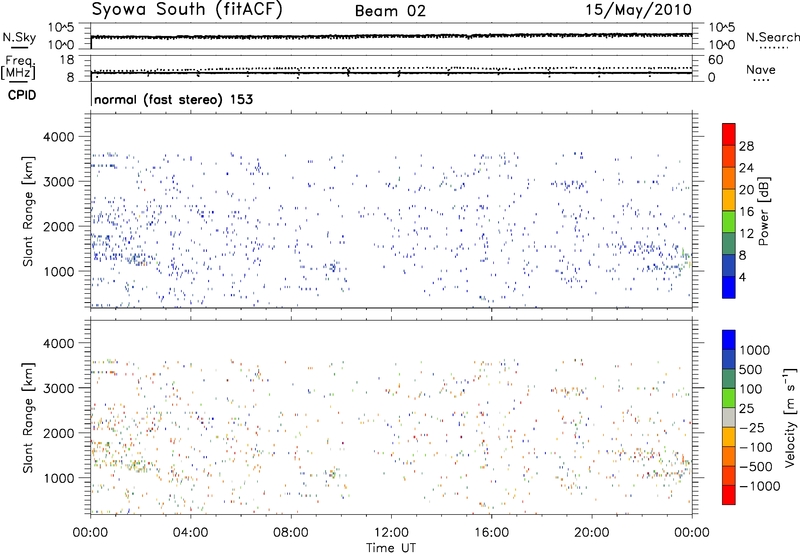Click the 'CPID' label
The image size is (800, 554).
tap(22, 95)
